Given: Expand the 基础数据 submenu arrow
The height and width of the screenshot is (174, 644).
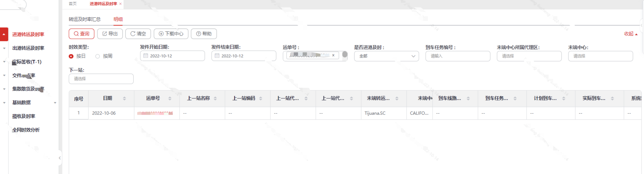Looking at the screenshot, I should (x=55, y=103).
